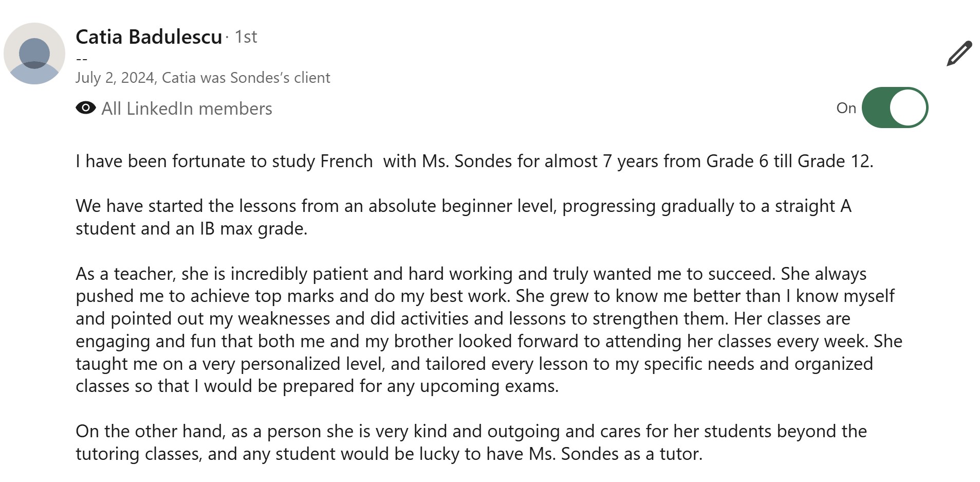Click the "On" label beside the switch
This screenshot has height=482, width=980.
click(846, 108)
